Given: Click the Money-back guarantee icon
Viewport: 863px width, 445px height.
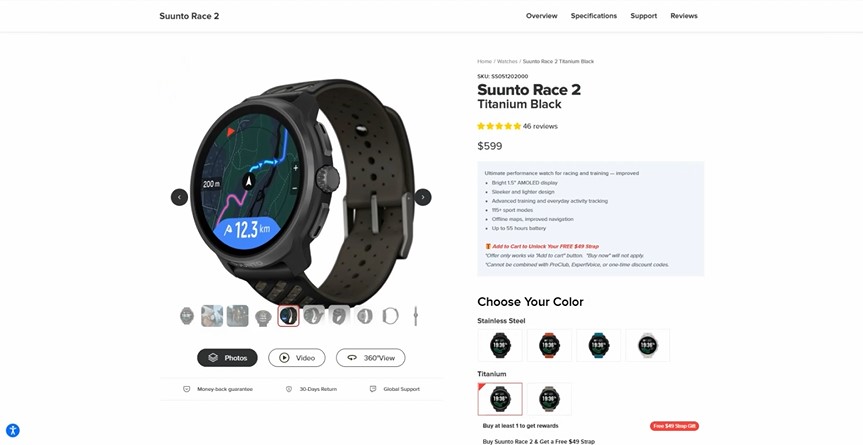Looking at the screenshot, I should (x=187, y=389).
